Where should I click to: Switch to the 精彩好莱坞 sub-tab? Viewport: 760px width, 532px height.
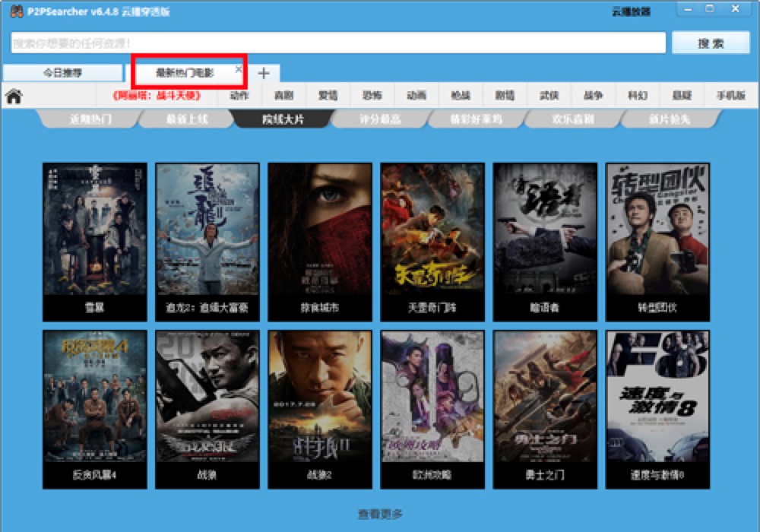click(x=477, y=119)
